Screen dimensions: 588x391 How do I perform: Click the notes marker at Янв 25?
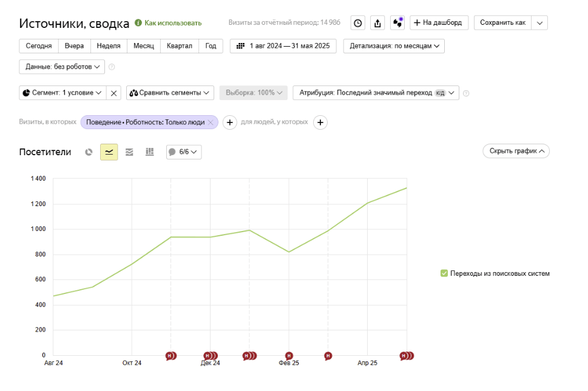pos(249,356)
